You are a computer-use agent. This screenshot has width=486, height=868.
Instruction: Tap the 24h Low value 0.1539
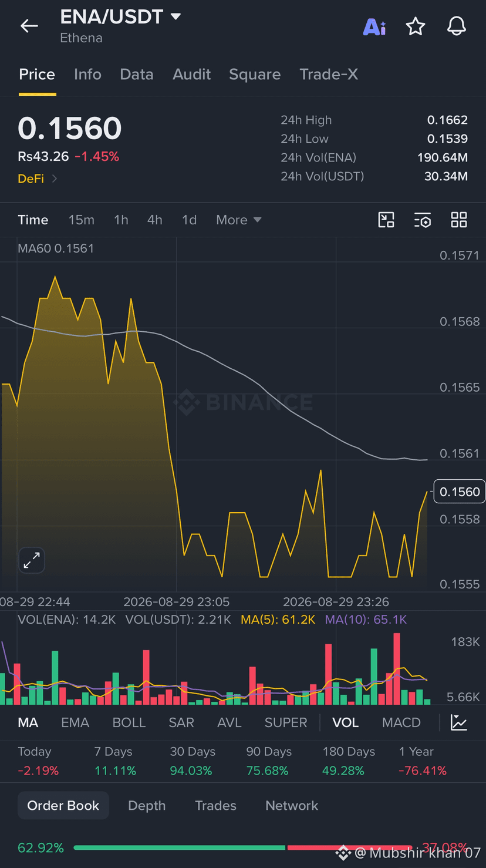tap(447, 139)
